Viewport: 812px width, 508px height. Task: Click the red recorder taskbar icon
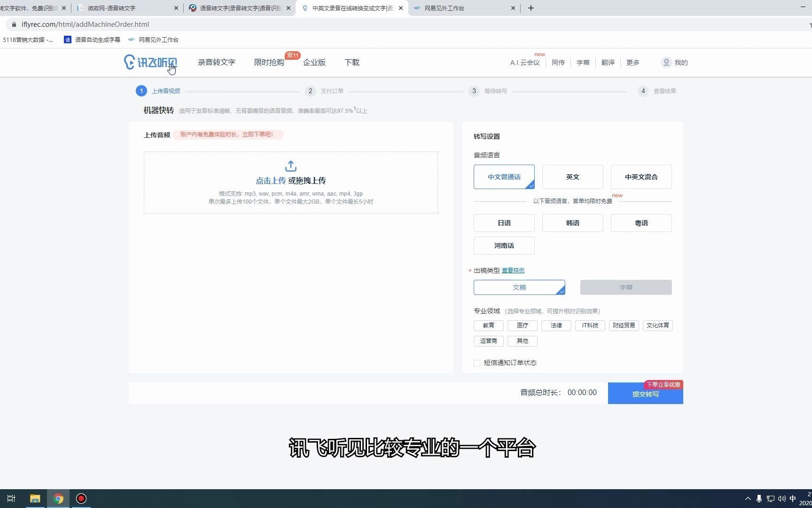coord(81,499)
